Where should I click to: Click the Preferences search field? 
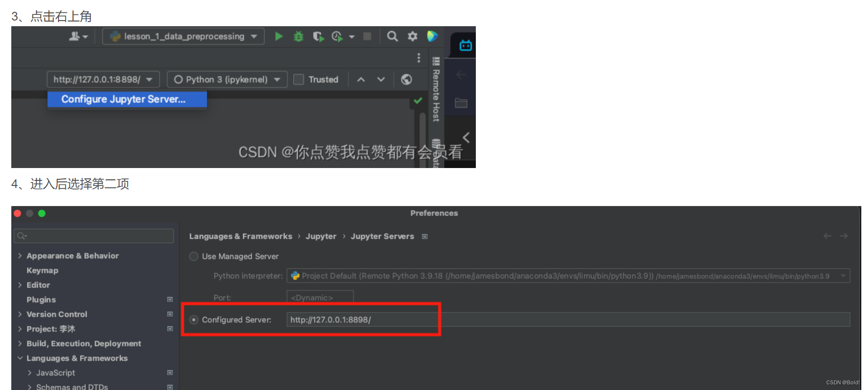coord(94,236)
